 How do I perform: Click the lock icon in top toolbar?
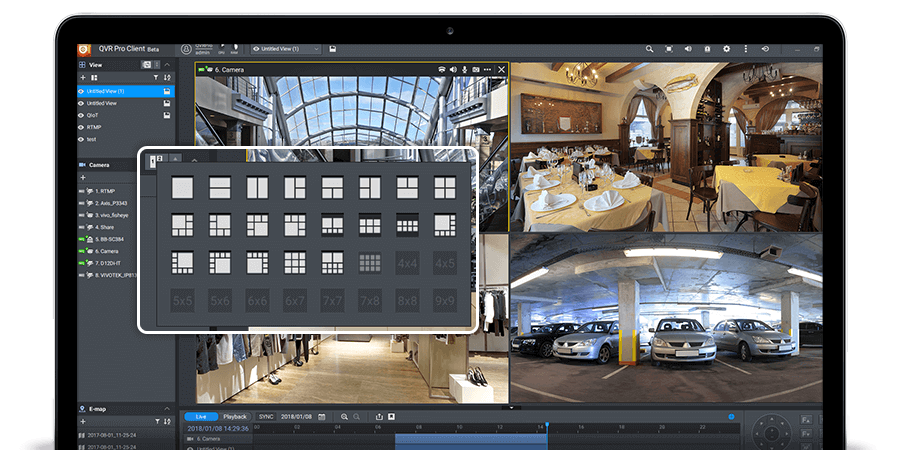(707, 49)
